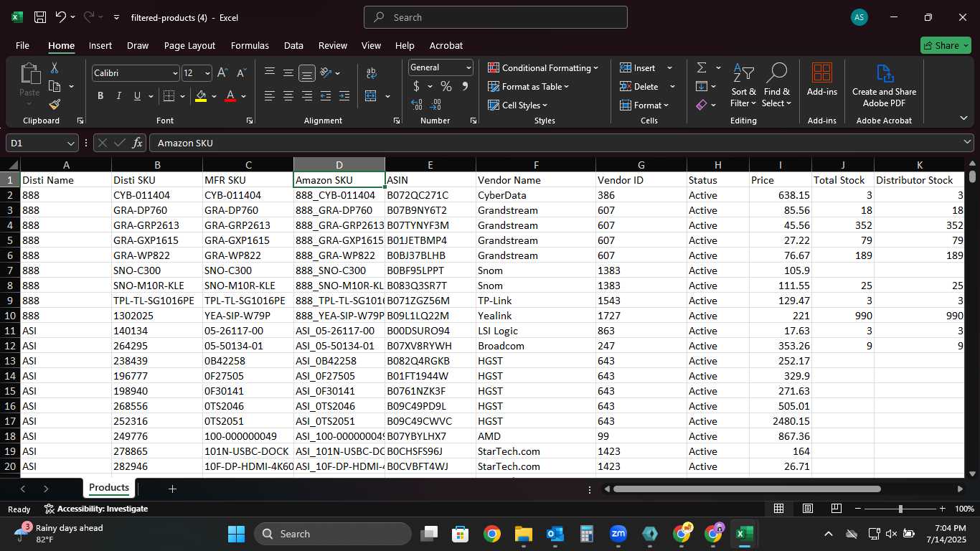Open the Data ribbon tab
This screenshot has height=551, width=980.
[293, 45]
